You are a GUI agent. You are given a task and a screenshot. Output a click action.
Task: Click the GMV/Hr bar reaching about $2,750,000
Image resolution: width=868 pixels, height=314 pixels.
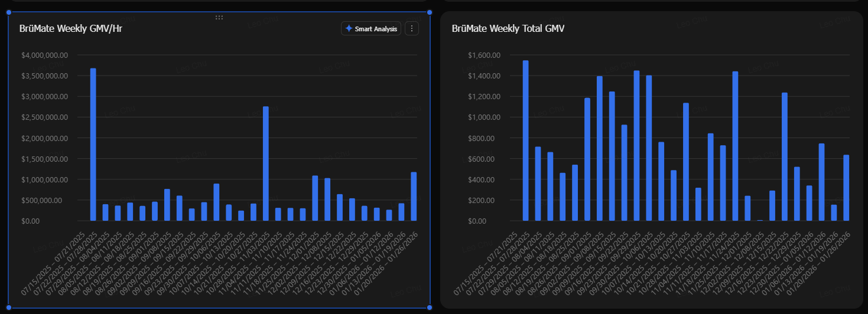[266, 163]
